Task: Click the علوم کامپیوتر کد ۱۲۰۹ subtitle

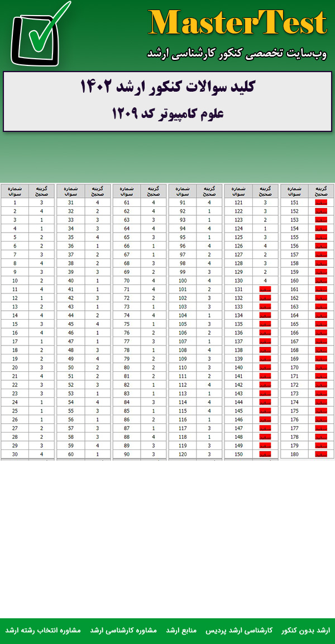Action: tap(167, 113)
